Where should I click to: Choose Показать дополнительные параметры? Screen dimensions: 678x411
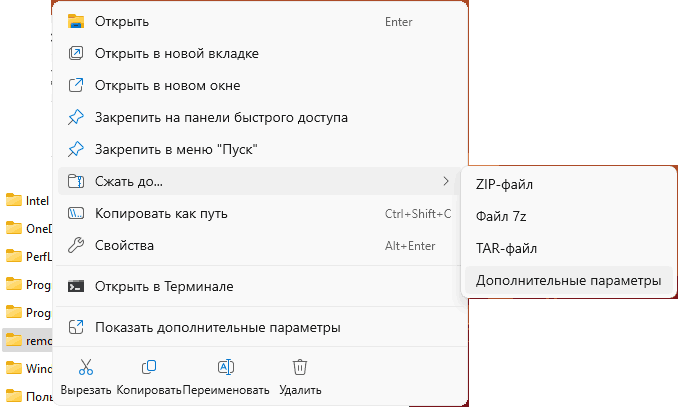pyautogui.click(x=259, y=327)
